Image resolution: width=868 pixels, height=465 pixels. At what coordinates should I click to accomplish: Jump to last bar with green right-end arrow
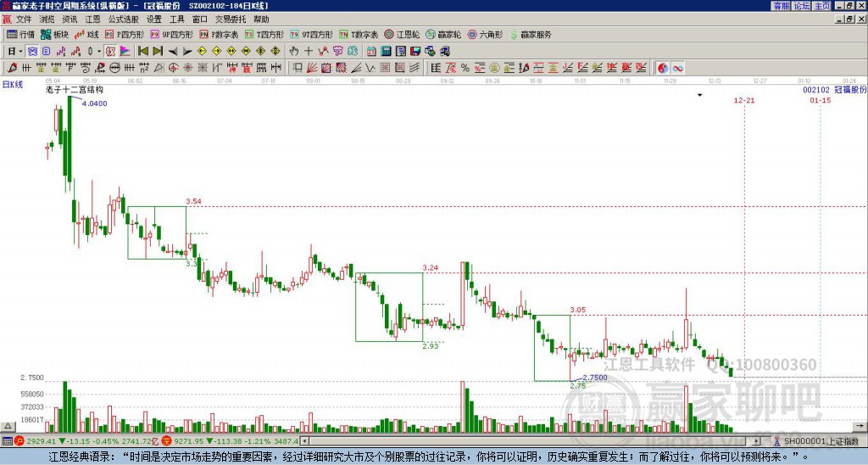158,52
